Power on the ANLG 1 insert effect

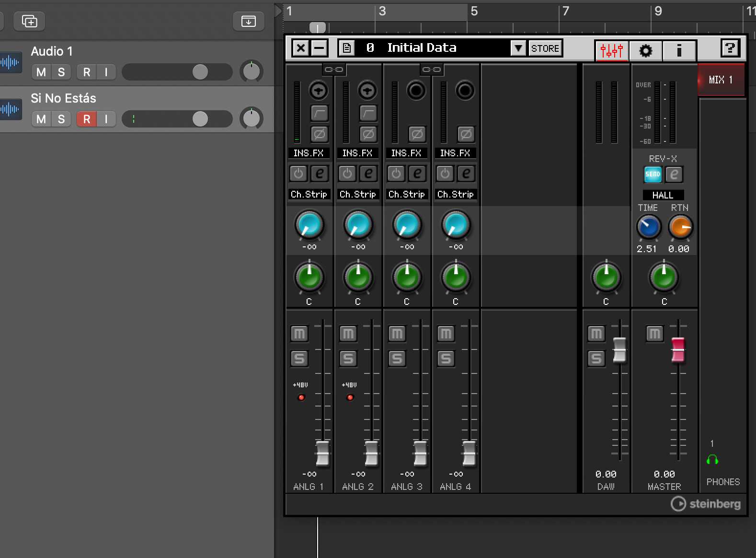(x=298, y=173)
